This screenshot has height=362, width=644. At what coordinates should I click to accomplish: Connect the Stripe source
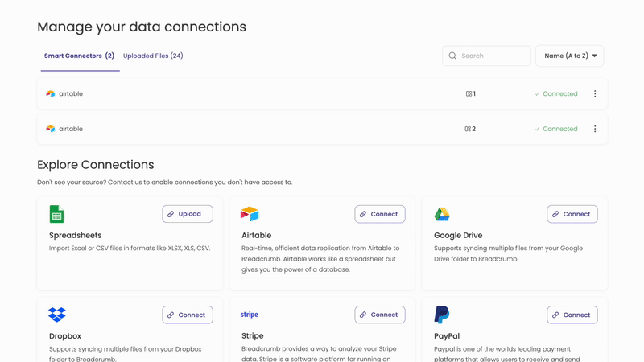(380, 315)
